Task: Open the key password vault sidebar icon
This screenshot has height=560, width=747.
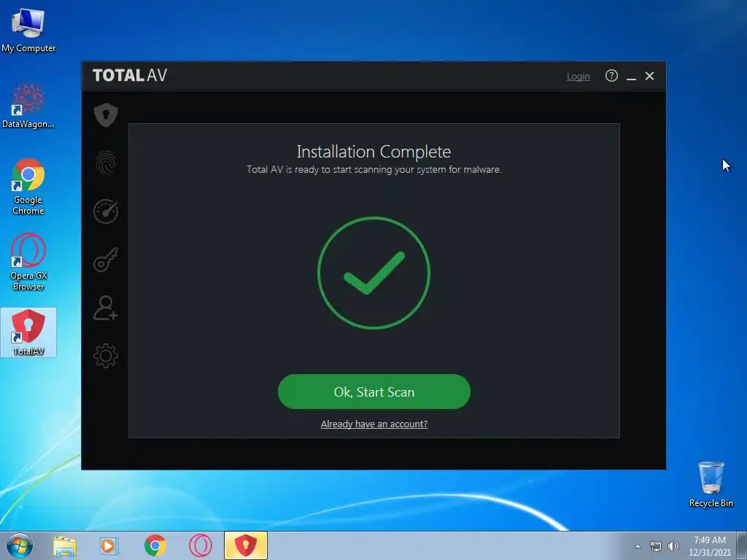Action: [x=106, y=260]
